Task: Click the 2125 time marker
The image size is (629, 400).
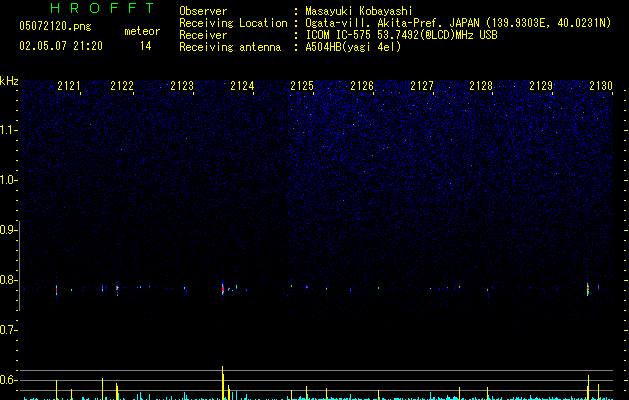Action: point(302,86)
